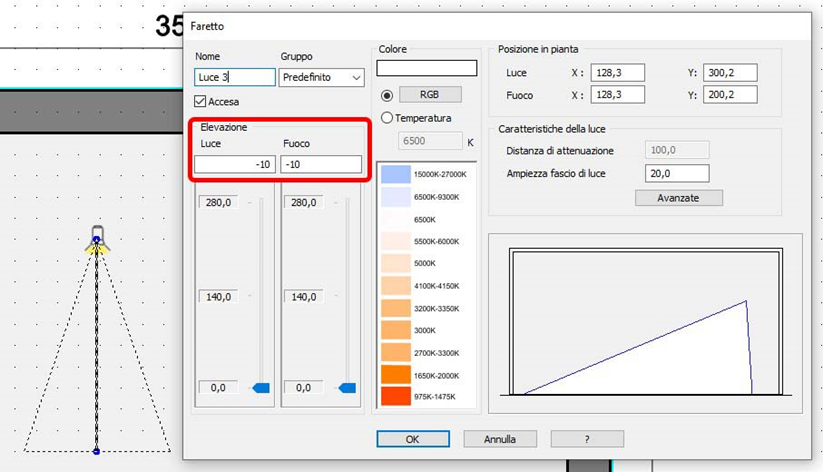Choose the 3000K warm color swatch
The width and height of the screenshot is (823, 472).
coord(396,330)
